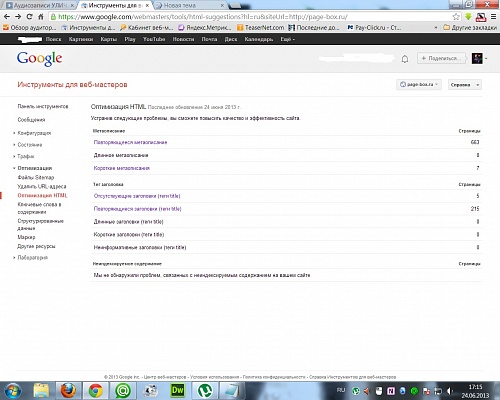Open Структурированные данные sidebar item
The height and width of the screenshot is (400, 500).
[40, 224]
